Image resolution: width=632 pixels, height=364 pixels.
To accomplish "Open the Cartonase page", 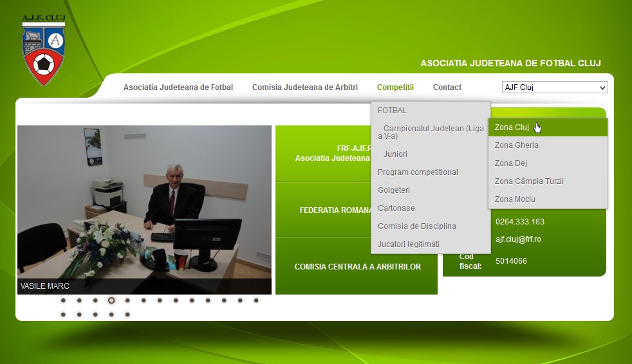I will pyautogui.click(x=431, y=208).
